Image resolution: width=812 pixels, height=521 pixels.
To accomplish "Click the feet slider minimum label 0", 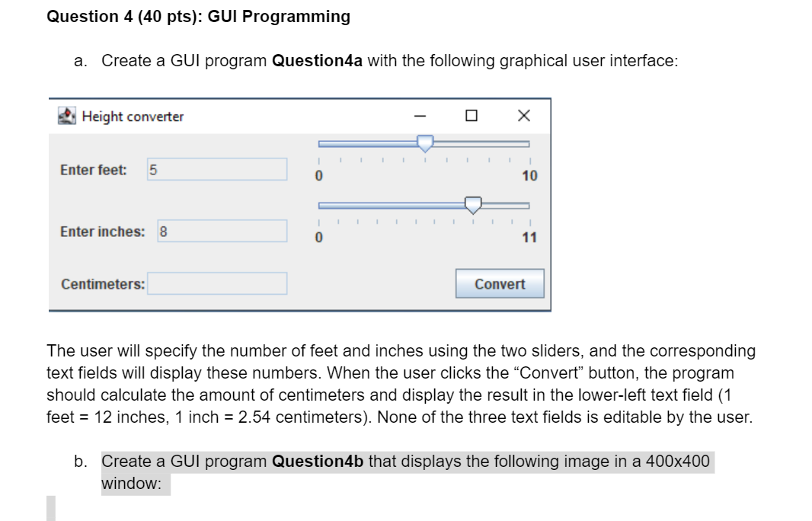I will [x=318, y=176].
